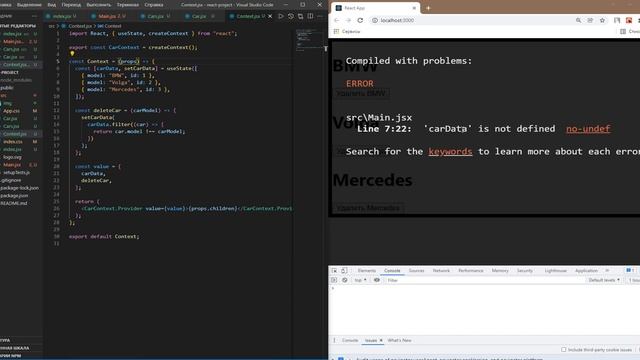The image size is (640, 360).
Task: Open the Вид menu in VS Code
Action: tap(52, 5)
